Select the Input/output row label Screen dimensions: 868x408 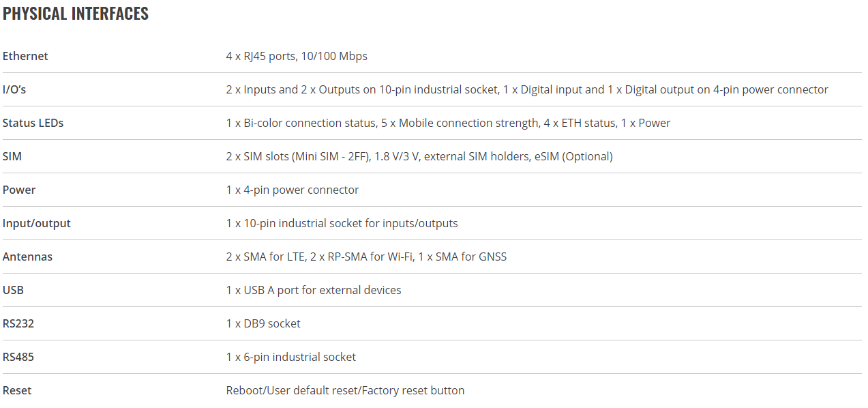coord(37,223)
